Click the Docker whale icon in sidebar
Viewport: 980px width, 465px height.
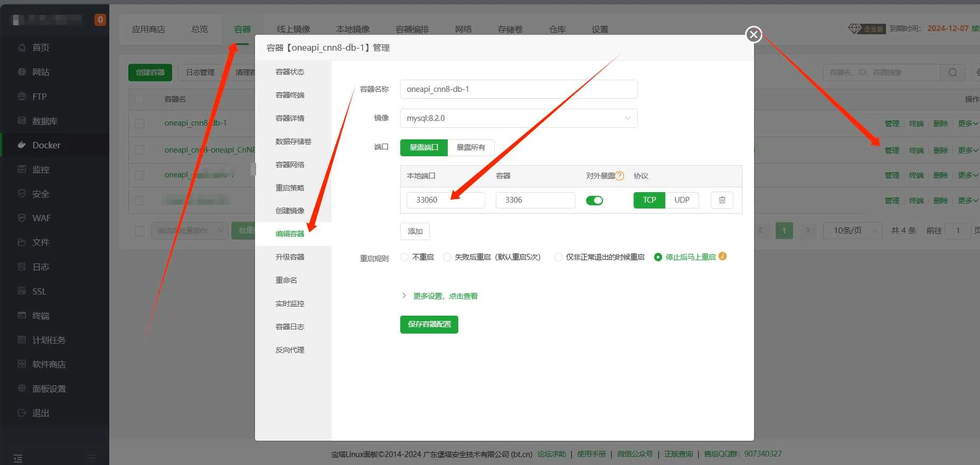(x=22, y=145)
